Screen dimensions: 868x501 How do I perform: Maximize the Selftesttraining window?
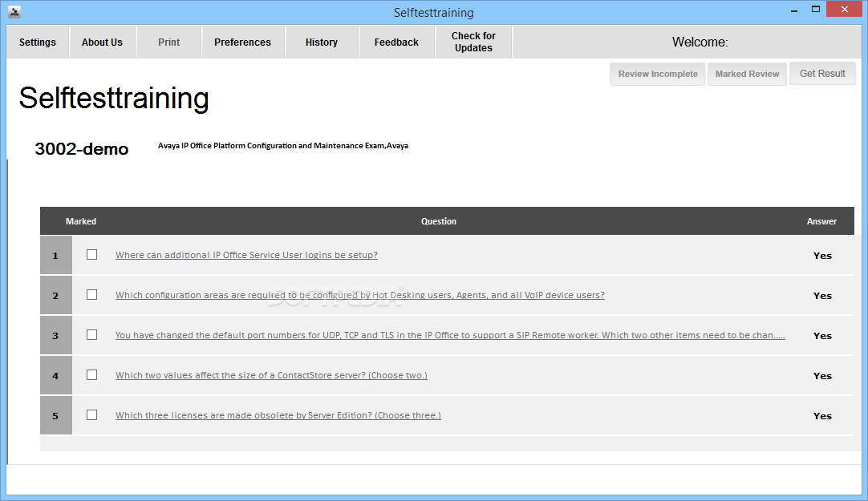pos(815,10)
